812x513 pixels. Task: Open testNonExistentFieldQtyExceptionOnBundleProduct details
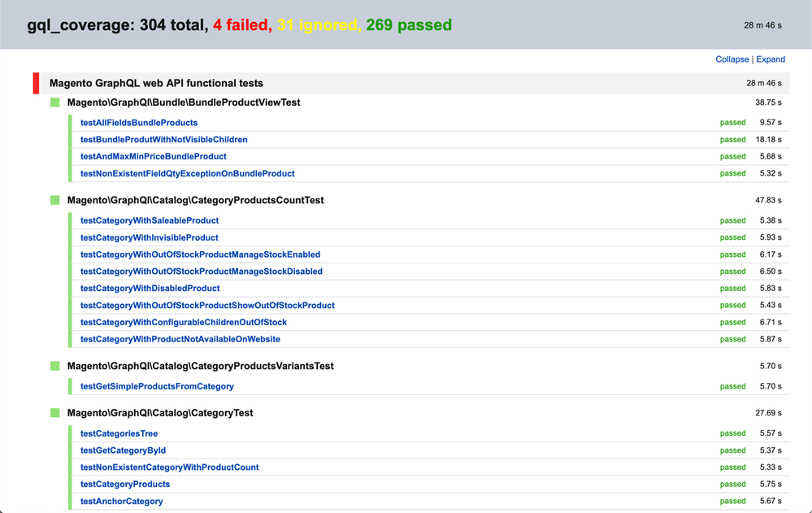(x=187, y=173)
